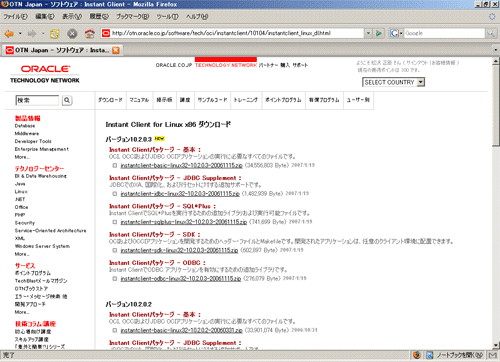Select the トレーニング navigation tab

246,100
